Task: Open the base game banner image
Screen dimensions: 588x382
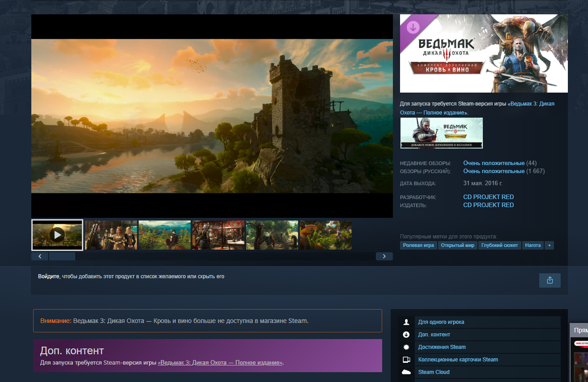Action: [441, 133]
